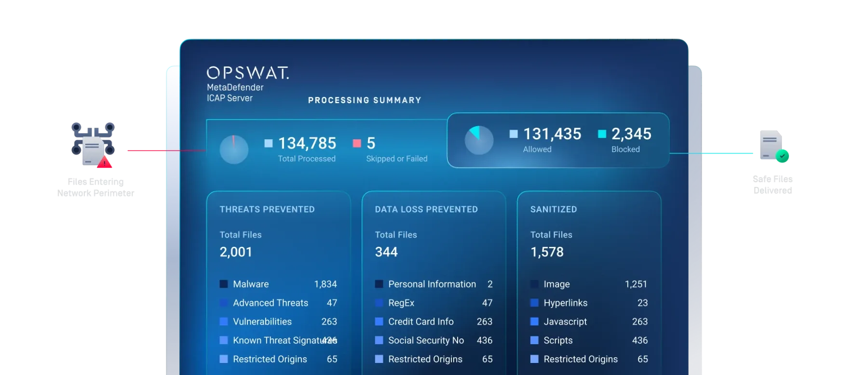Click the 1,834 Malware count

coord(325,284)
